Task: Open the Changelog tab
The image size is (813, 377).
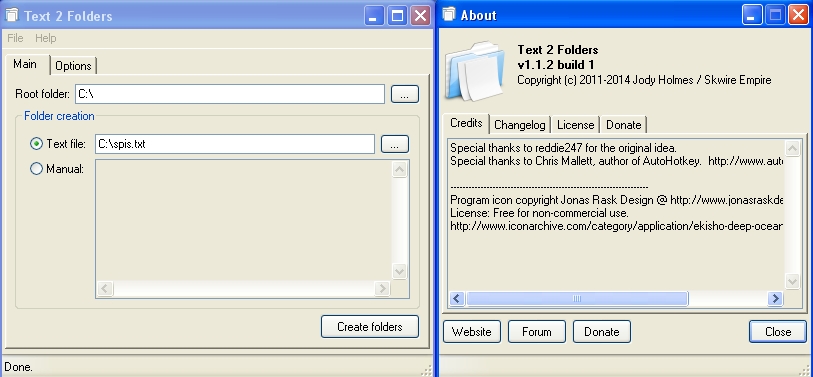Action: tap(520, 125)
